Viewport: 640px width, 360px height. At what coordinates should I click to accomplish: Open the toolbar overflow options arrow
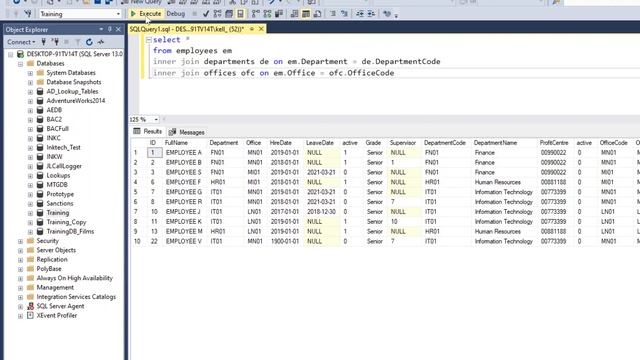click(x=396, y=16)
